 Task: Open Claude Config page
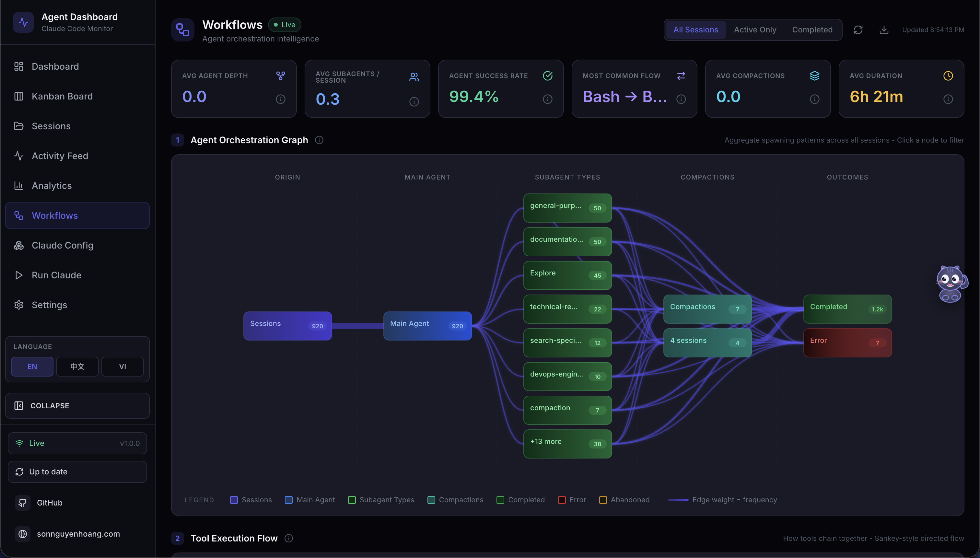coord(77,245)
